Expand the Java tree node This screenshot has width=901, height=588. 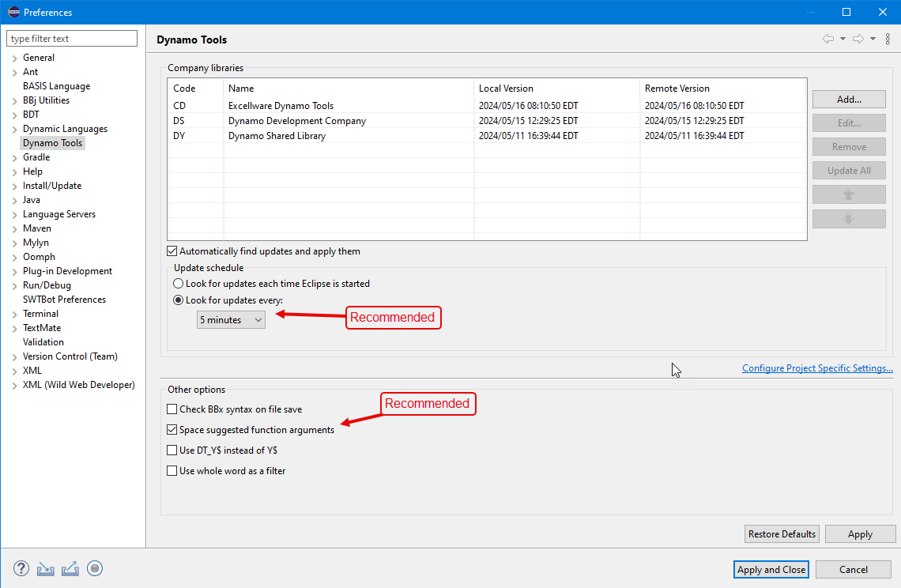pyautogui.click(x=14, y=201)
